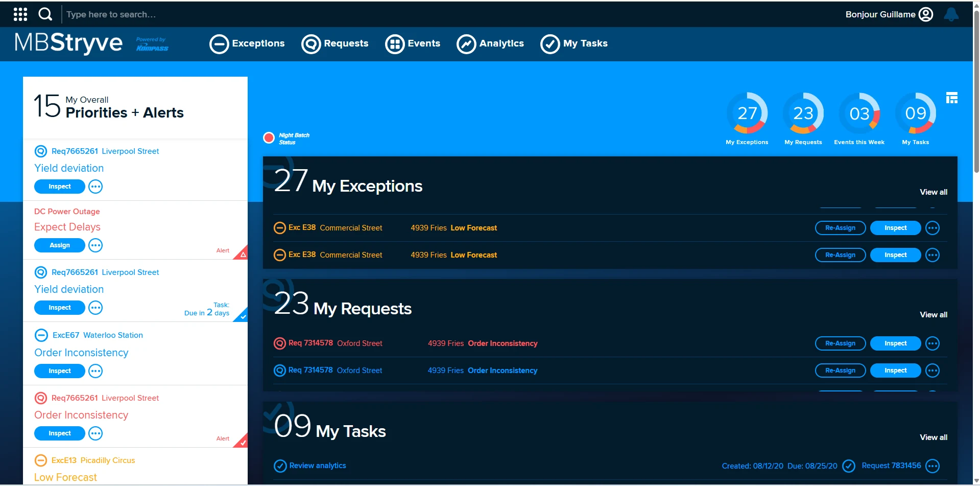
Task: Click the page vertical scrollbar
Action: pyautogui.click(x=976, y=92)
